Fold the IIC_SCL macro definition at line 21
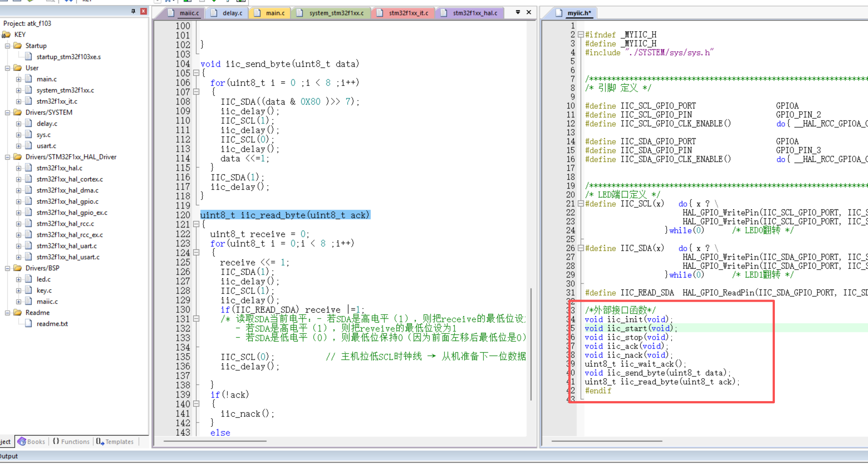The image size is (868, 476). tap(581, 204)
